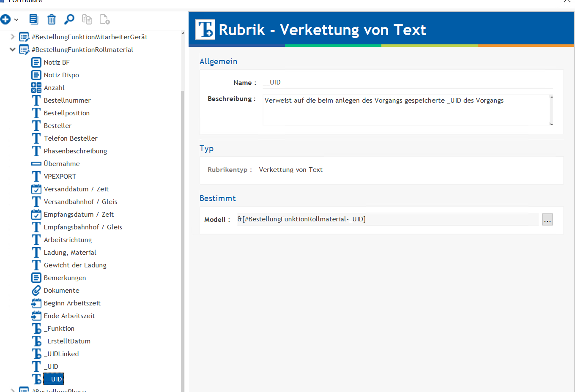Image resolution: width=575 pixels, height=392 pixels.
Task: Click the greyed-out copy icon in the toolbar
Action: (x=87, y=19)
